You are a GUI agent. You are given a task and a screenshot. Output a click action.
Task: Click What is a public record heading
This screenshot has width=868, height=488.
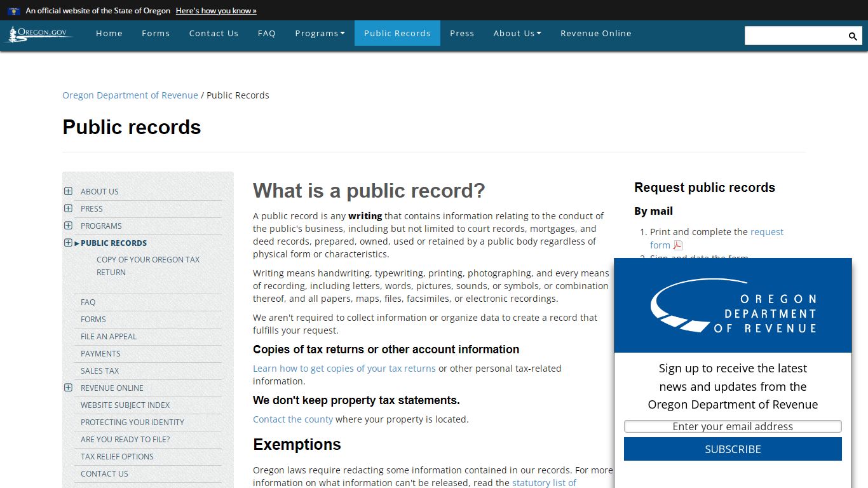(x=369, y=191)
